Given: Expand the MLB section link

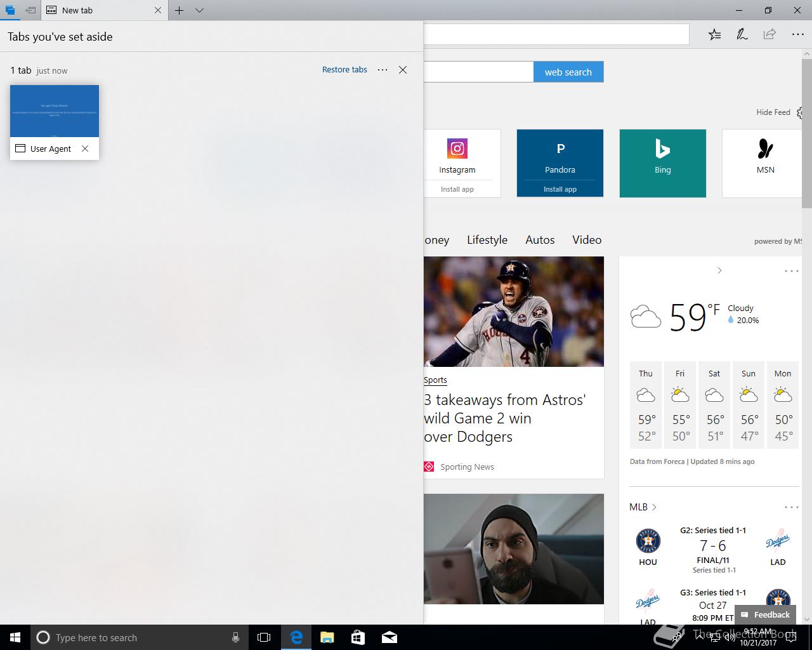Looking at the screenshot, I should pyautogui.click(x=643, y=507).
